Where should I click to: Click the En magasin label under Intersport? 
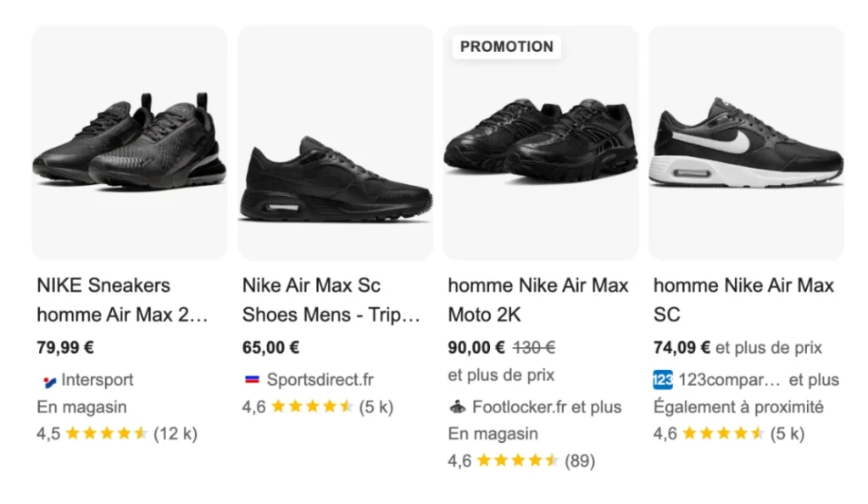[81, 407]
